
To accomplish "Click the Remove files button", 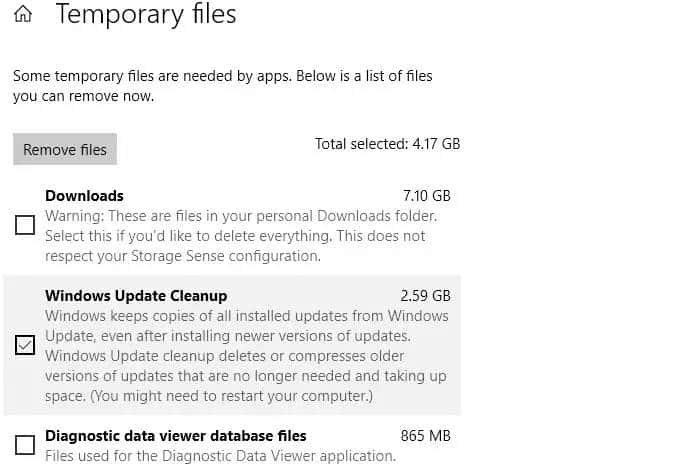I will 65,150.
